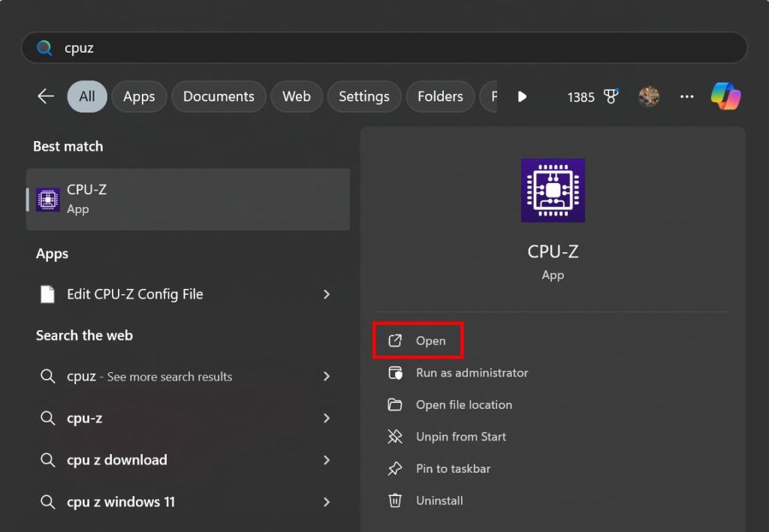Viewport: 769px width, 532px height.
Task: Switch to the Settings filter tab
Action: 364,97
